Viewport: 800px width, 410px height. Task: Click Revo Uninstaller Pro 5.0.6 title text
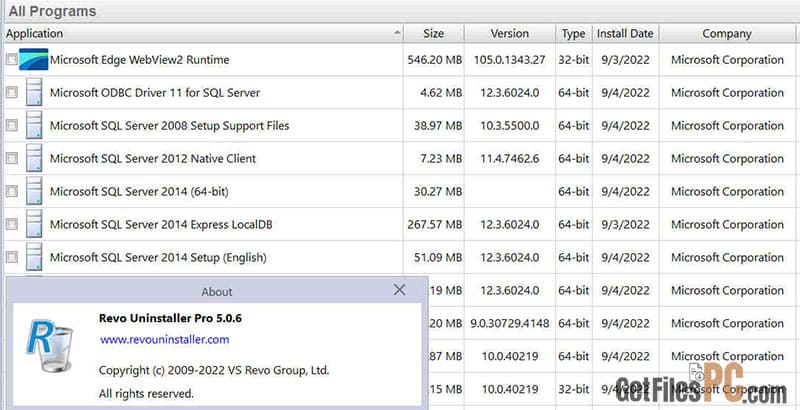(x=170, y=318)
